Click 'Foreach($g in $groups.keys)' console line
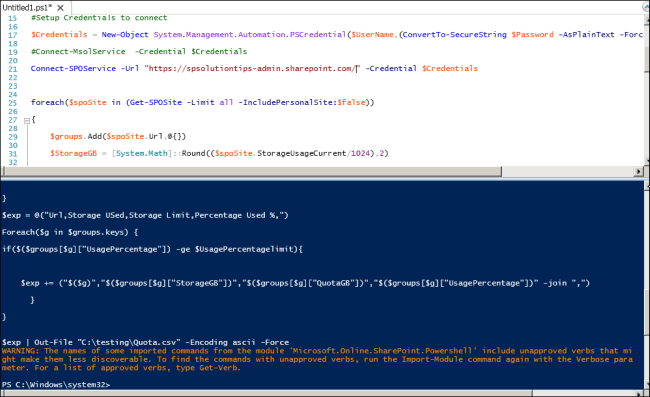Viewport: 650px width, 397px height. click(70, 232)
